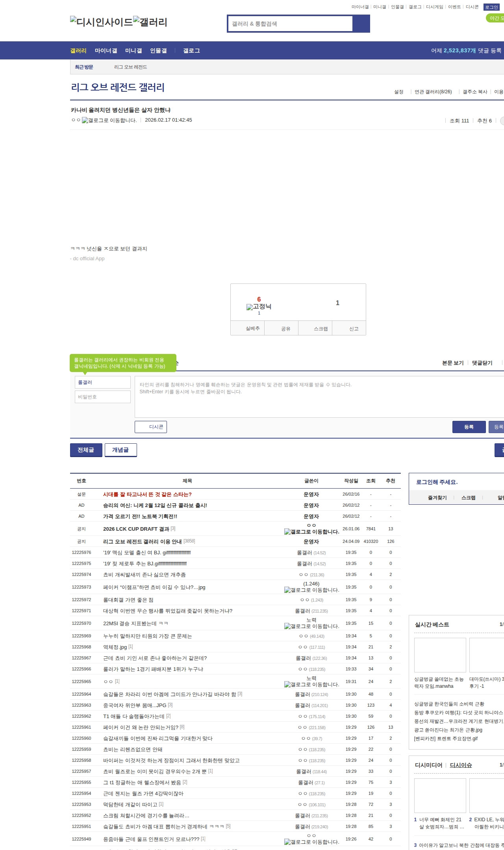Viewport: 504px width, 850px height.
Task: Open [벤피카전] 트렌트 주요장면.gif link
Action: 446,739
